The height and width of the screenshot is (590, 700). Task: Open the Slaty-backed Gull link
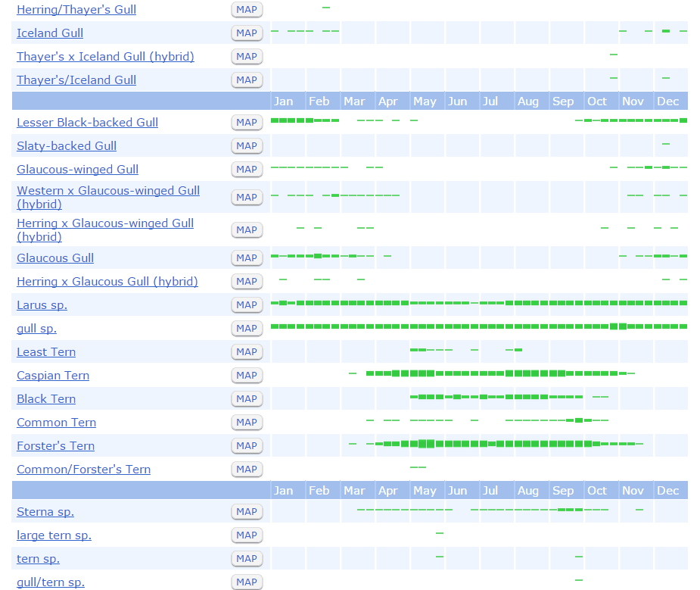[67, 146]
